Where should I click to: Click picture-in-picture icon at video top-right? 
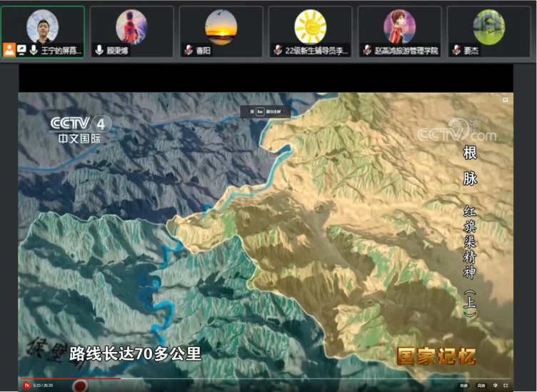505,100
